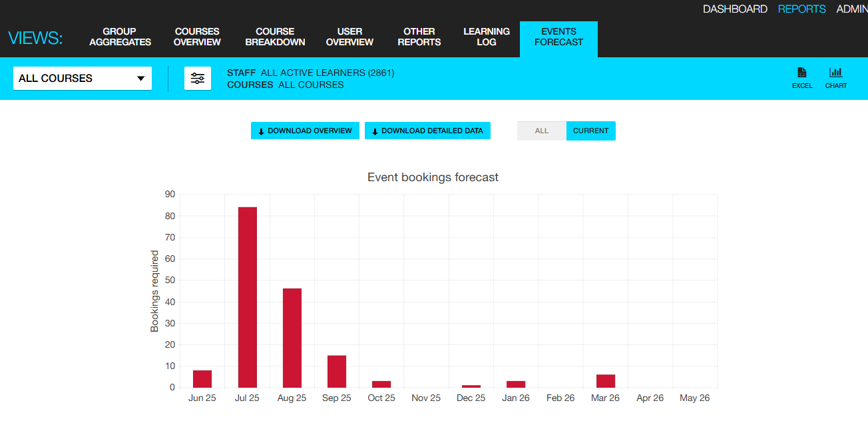Click the Sep 25 chart bar

[337, 372]
